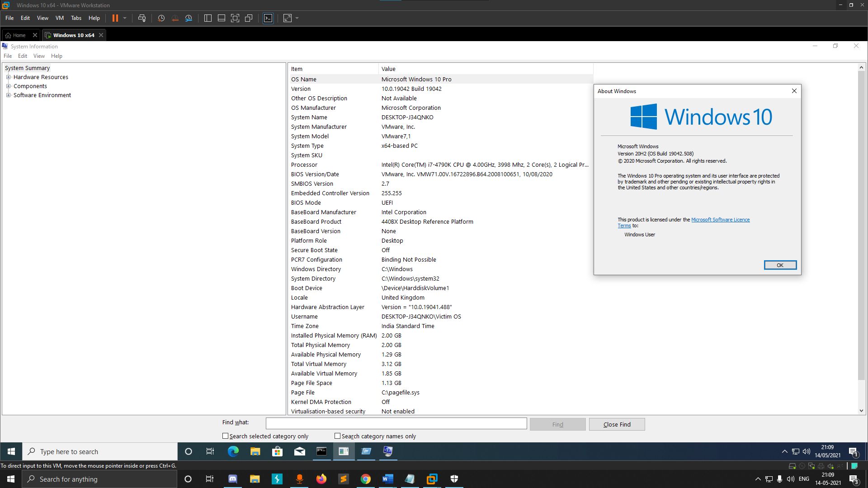Sort the table by the Item column header
Image resolution: width=868 pixels, height=488 pixels.
(x=333, y=69)
